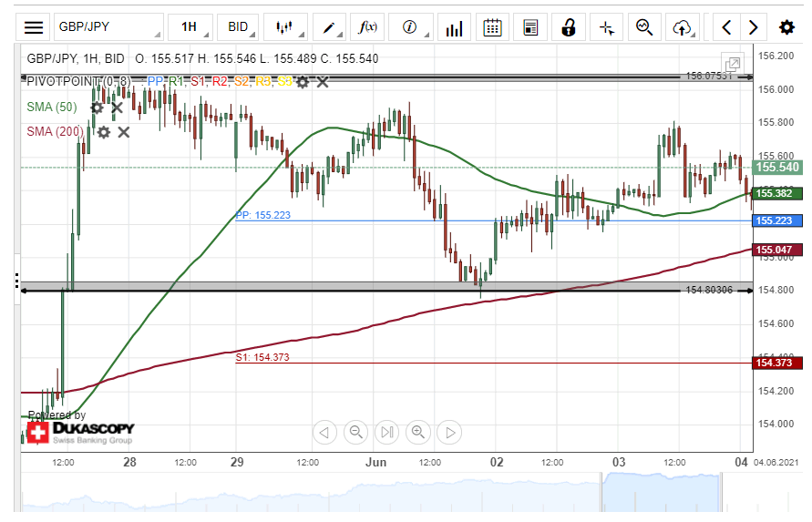Open the f(x) indicators menu
The image size is (812, 522).
point(367,27)
